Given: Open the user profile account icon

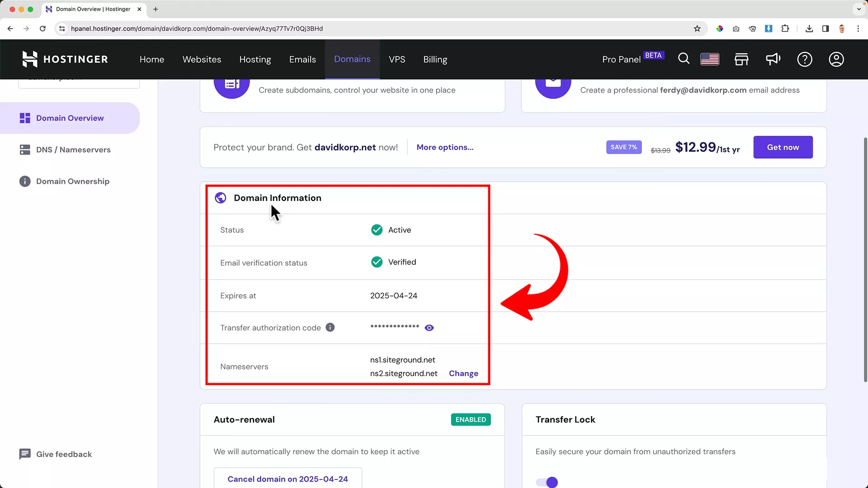Looking at the screenshot, I should tap(836, 59).
